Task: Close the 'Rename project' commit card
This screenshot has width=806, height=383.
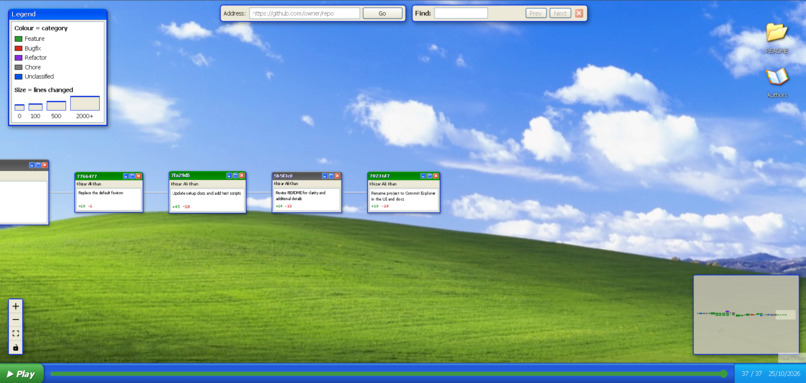Action: (436, 176)
